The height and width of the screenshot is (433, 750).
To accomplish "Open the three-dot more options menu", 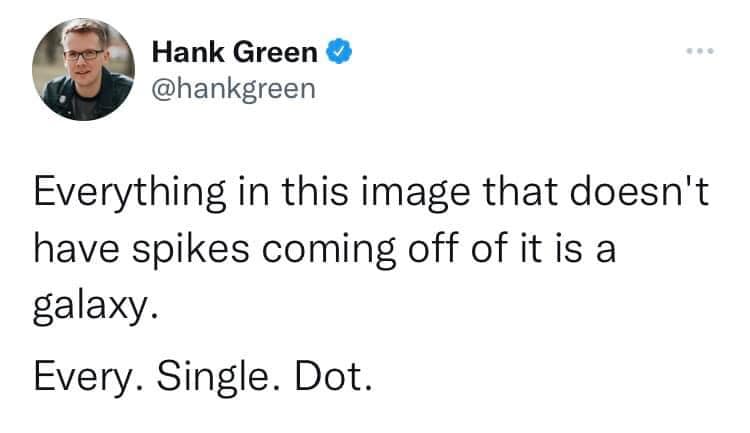I will 700,48.
